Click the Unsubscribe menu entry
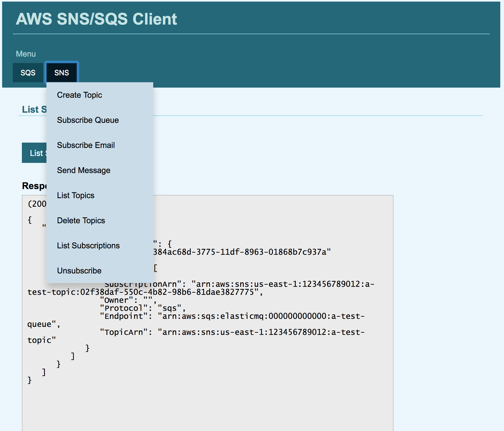504x431 pixels. click(x=79, y=271)
